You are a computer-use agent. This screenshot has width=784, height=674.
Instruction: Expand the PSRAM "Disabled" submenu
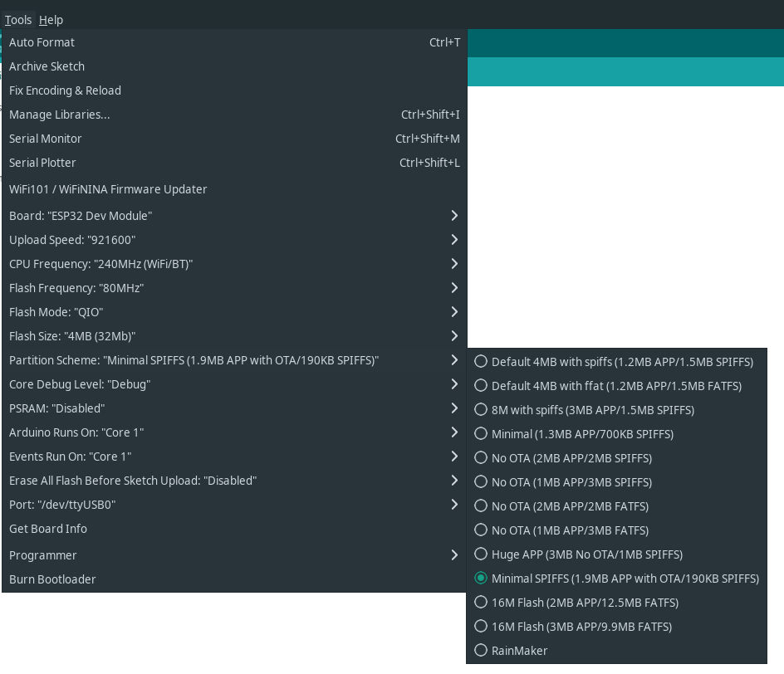click(x=234, y=408)
